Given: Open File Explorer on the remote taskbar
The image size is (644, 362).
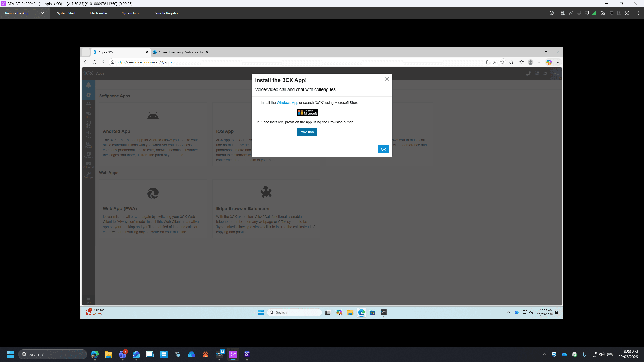Looking at the screenshot, I should (x=350, y=312).
